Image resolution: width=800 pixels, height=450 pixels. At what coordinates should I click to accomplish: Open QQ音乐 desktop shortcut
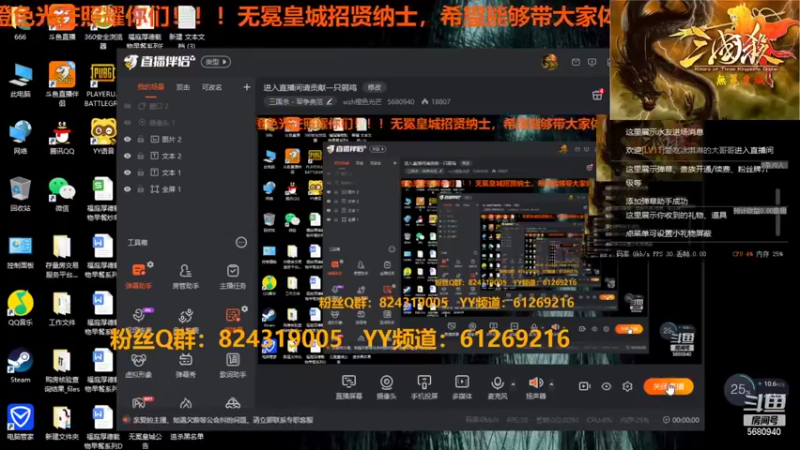point(20,308)
